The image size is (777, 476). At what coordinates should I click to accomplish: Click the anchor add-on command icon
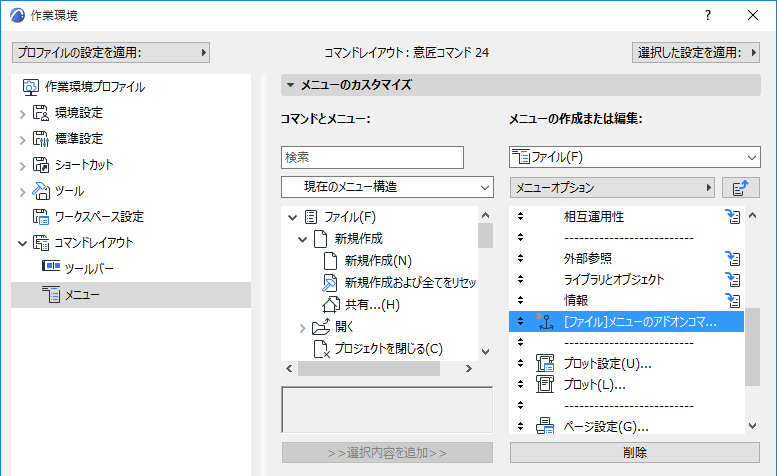coord(545,322)
